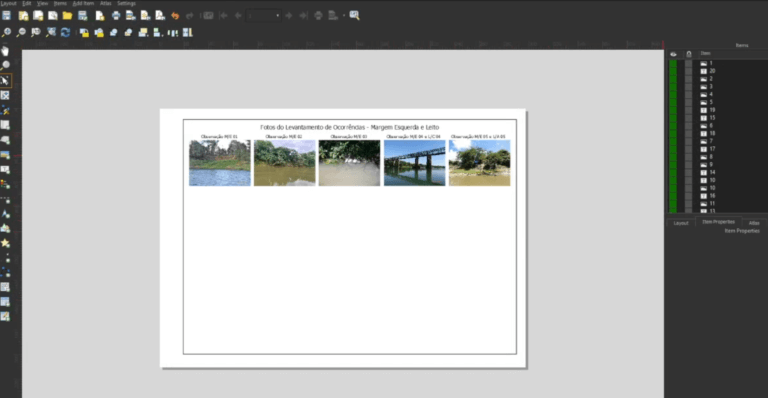Toggle visibility of item 17 in Items list
768x398 pixels.
673,149
